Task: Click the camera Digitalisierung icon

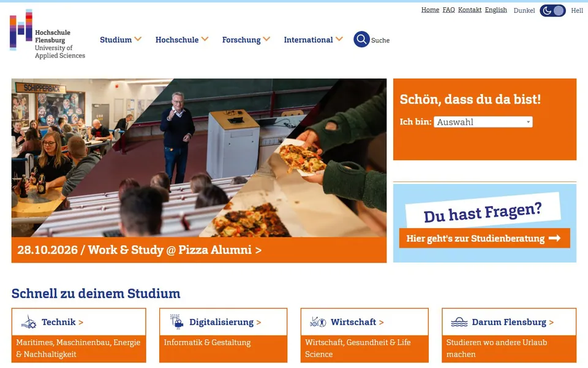Action: [x=176, y=322]
